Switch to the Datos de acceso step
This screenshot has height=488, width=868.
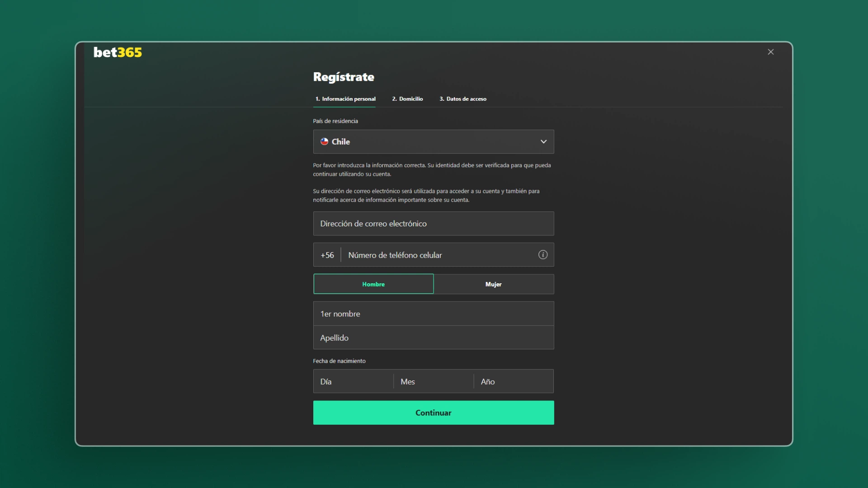(x=463, y=99)
